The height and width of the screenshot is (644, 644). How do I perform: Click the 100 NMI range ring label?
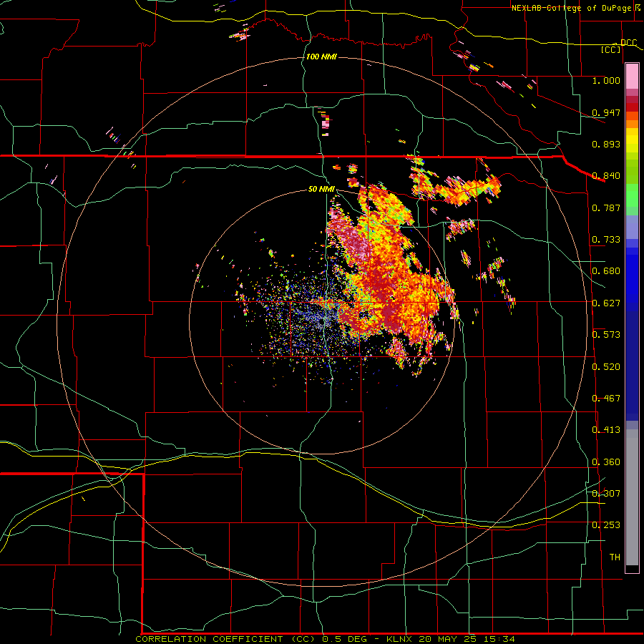[x=321, y=57]
